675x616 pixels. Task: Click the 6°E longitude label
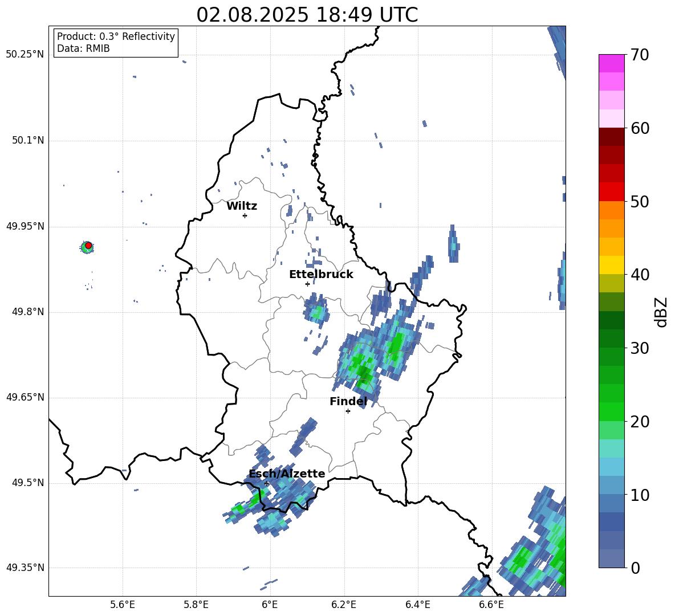(270, 605)
